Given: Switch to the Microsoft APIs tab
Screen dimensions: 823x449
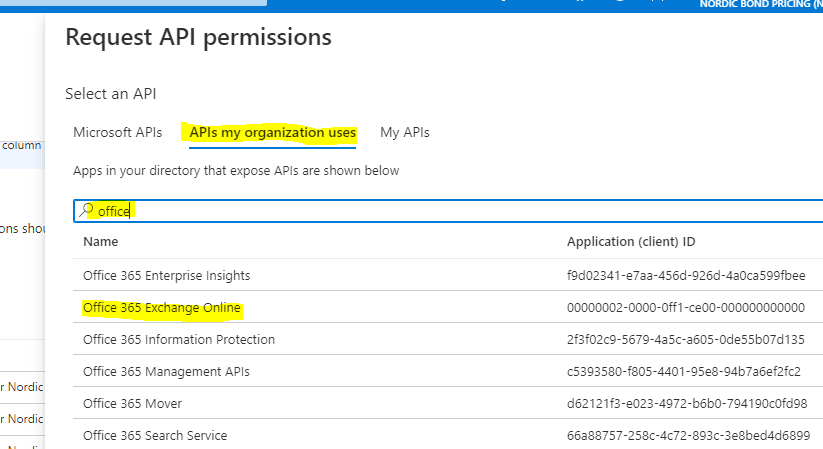Looking at the screenshot, I should [117, 132].
